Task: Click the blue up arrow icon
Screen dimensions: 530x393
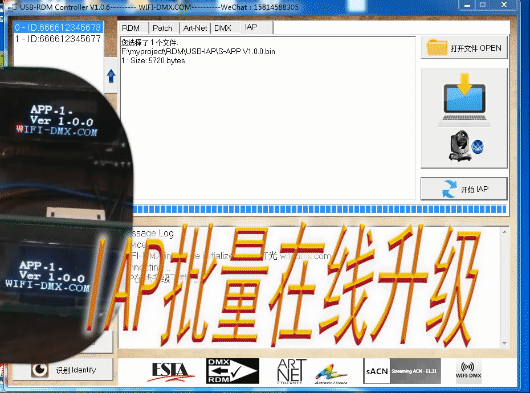Action: [111, 76]
